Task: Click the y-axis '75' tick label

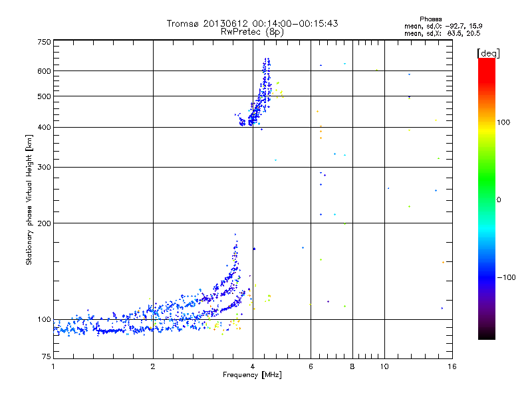Action: pos(47,356)
